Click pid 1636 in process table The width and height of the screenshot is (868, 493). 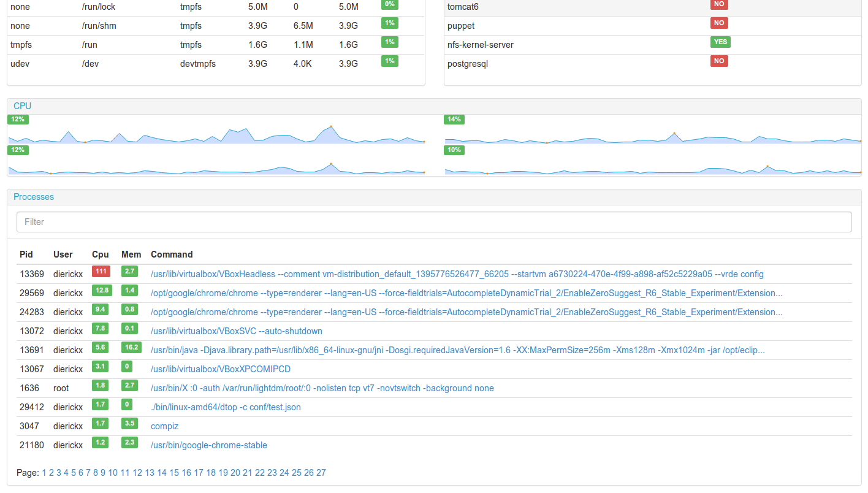[x=29, y=388]
